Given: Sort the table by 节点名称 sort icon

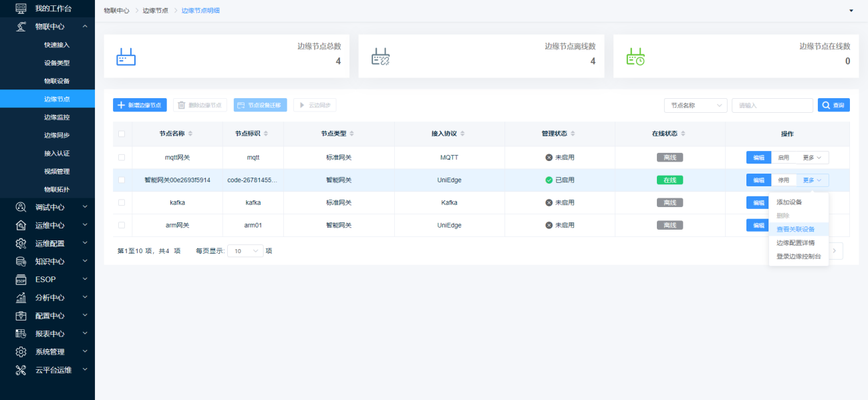Looking at the screenshot, I should pyautogui.click(x=190, y=134).
